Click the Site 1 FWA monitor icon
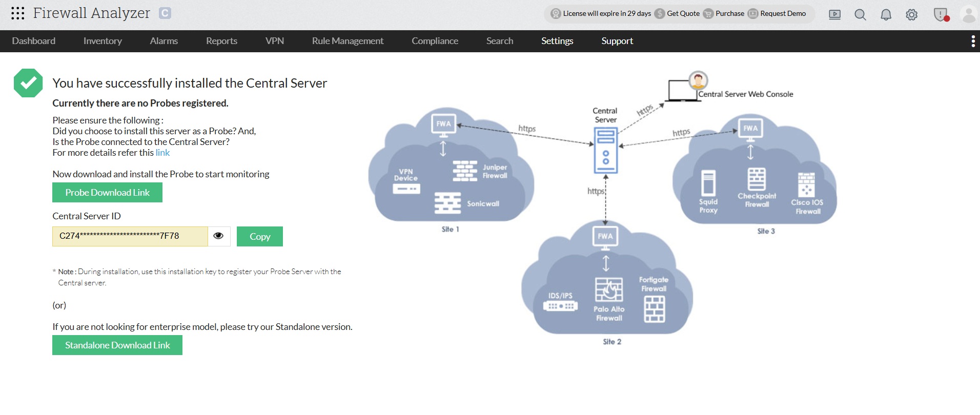Viewport: 980px width, 415px height. coord(444,125)
